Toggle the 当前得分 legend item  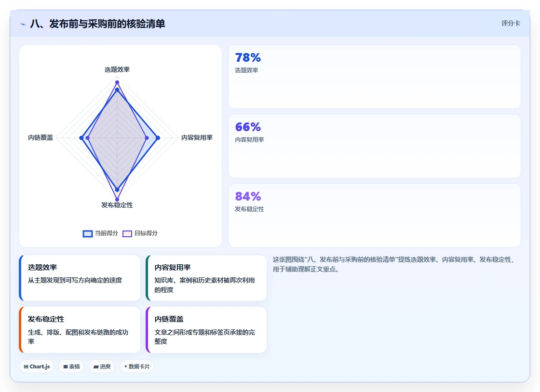click(x=100, y=233)
